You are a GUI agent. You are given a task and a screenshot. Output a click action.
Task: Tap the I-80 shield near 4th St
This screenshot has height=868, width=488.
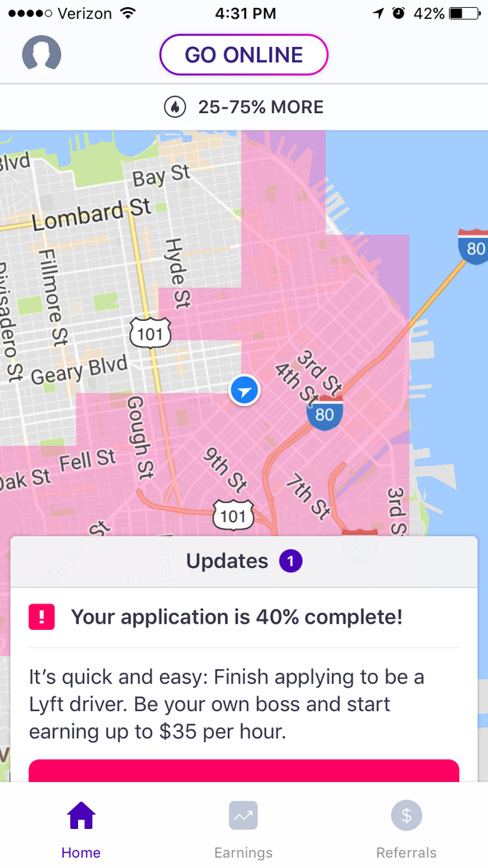[x=324, y=412]
